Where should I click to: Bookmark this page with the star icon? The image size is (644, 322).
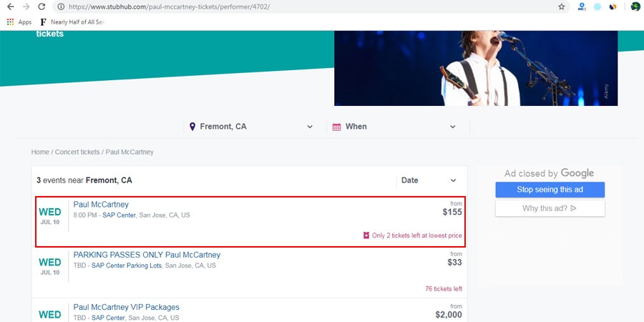tap(562, 6)
